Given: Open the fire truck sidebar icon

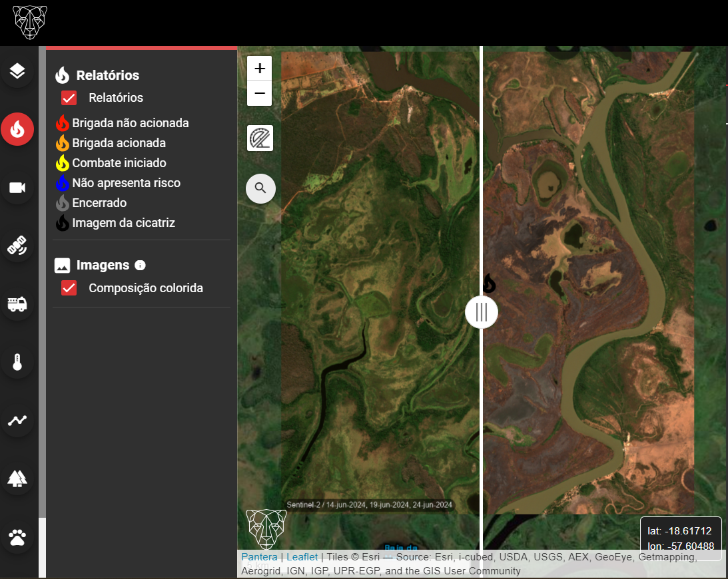Looking at the screenshot, I should (17, 304).
